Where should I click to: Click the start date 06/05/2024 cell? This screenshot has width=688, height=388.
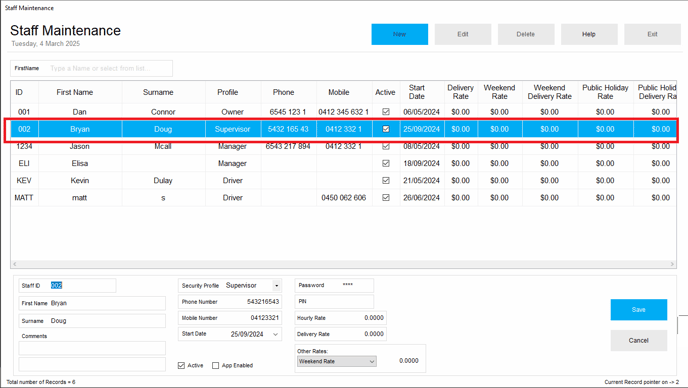pos(422,112)
